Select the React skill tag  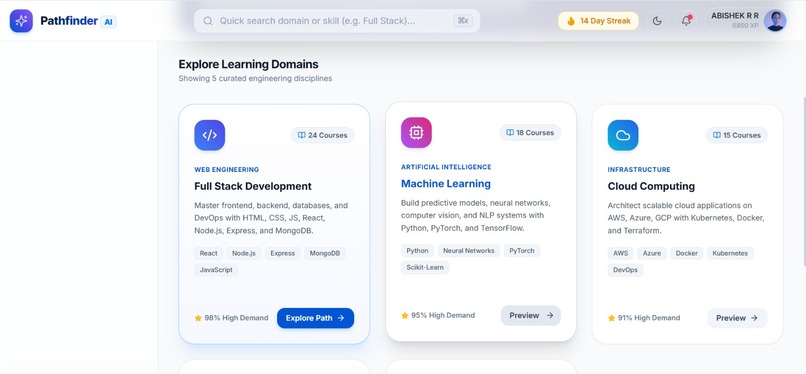pyautogui.click(x=208, y=253)
